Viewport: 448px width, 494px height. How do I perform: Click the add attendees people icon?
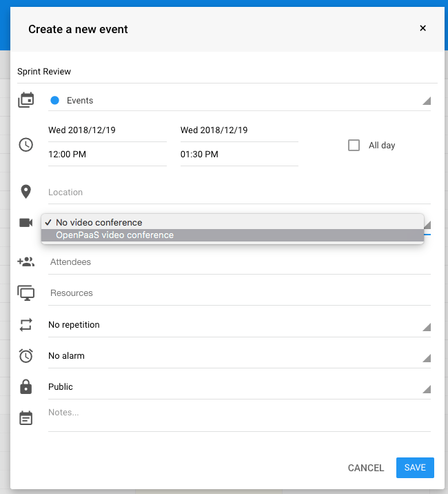(26, 262)
